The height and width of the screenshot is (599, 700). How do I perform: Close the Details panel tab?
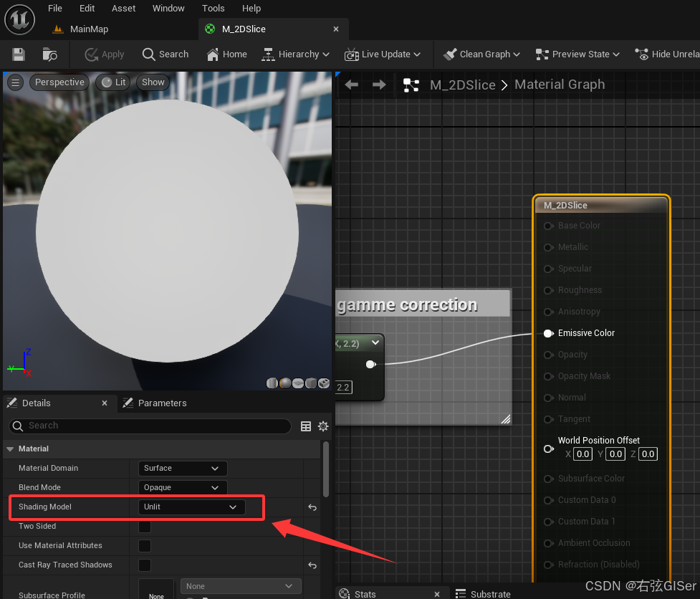click(105, 403)
